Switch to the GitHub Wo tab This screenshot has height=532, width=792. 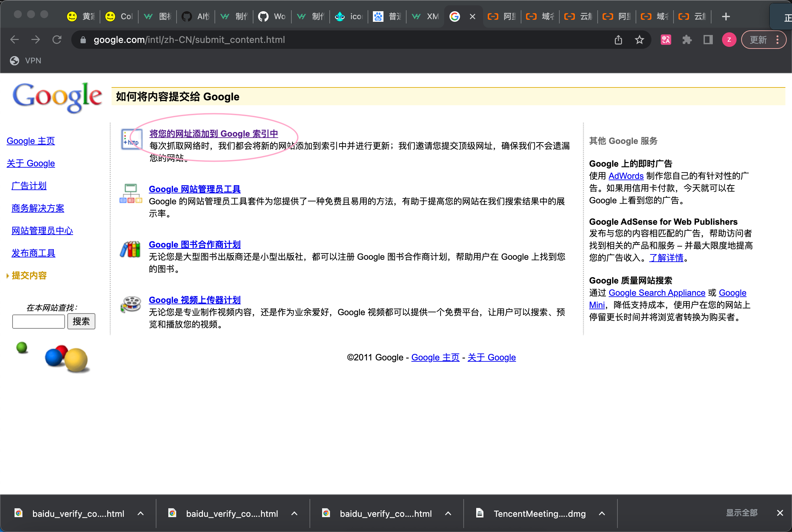tap(272, 16)
